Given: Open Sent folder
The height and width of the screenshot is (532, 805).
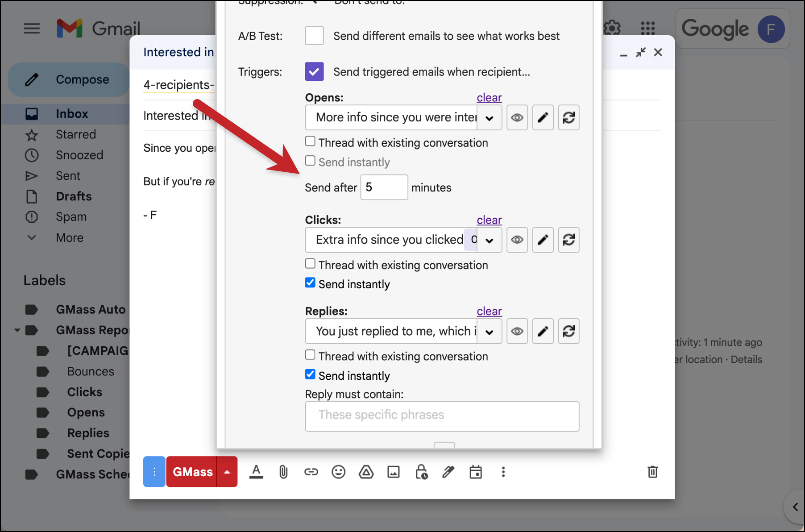Looking at the screenshot, I should pyautogui.click(x=68, y=175).
